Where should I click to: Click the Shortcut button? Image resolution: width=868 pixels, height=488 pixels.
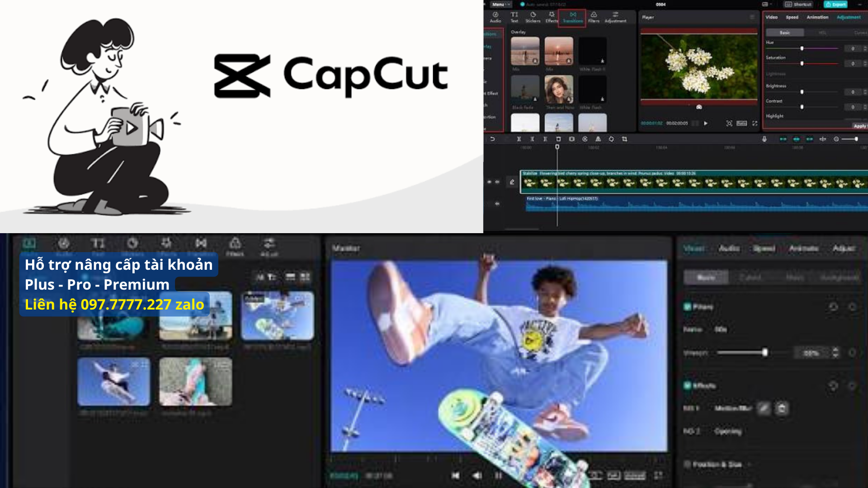click(798, 5)
